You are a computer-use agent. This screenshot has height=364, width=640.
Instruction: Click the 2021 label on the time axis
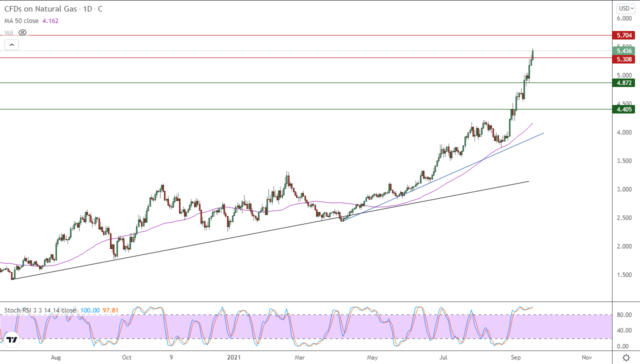click(x=234, y=357)
